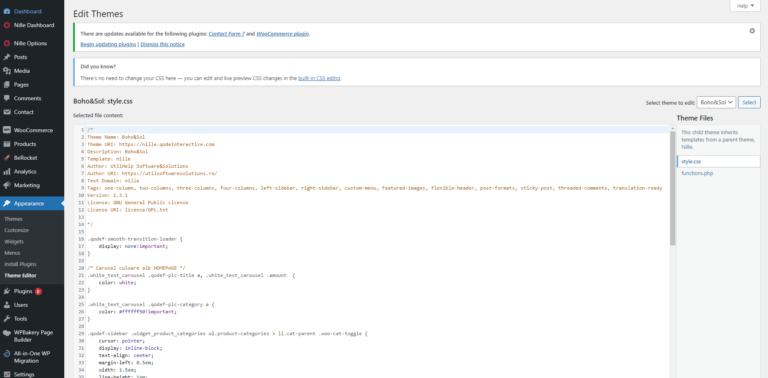
Task: Click the 'Edit Themes' page heading
Action: (98, 14)
